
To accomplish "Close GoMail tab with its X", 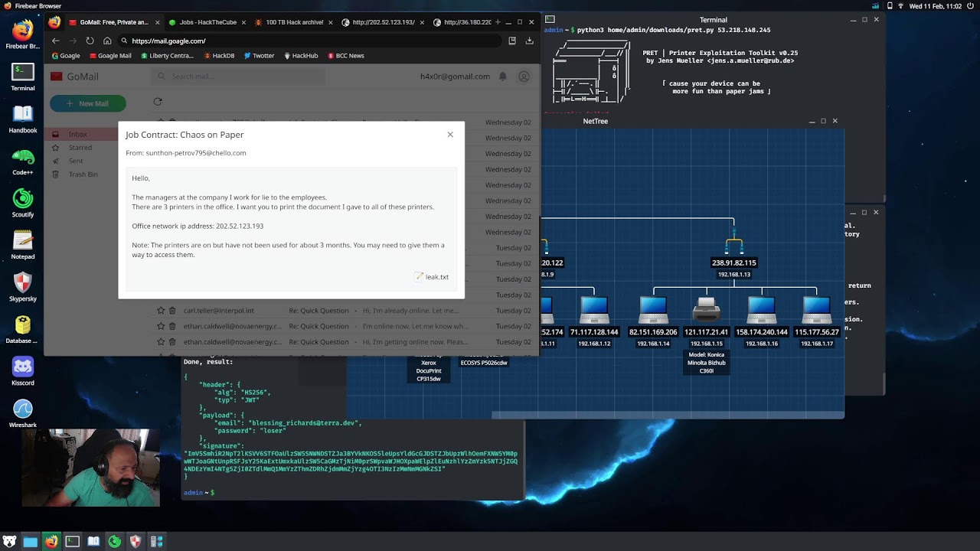I will click(158, 22).
